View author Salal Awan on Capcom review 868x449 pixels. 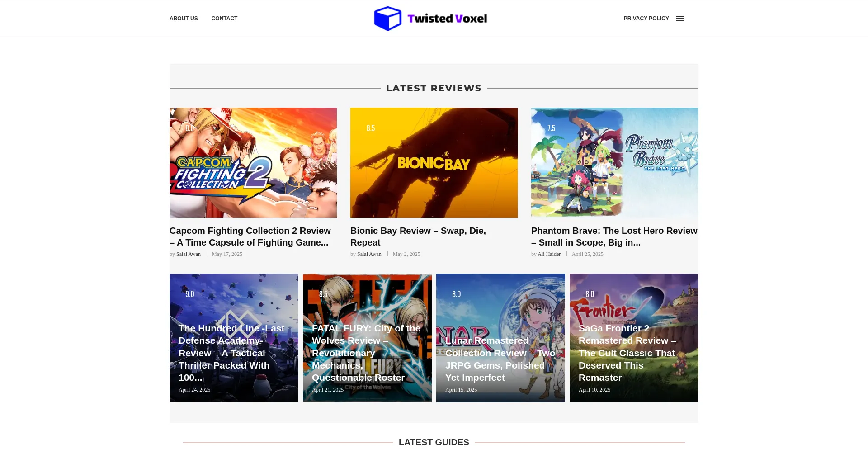(189, 254)
